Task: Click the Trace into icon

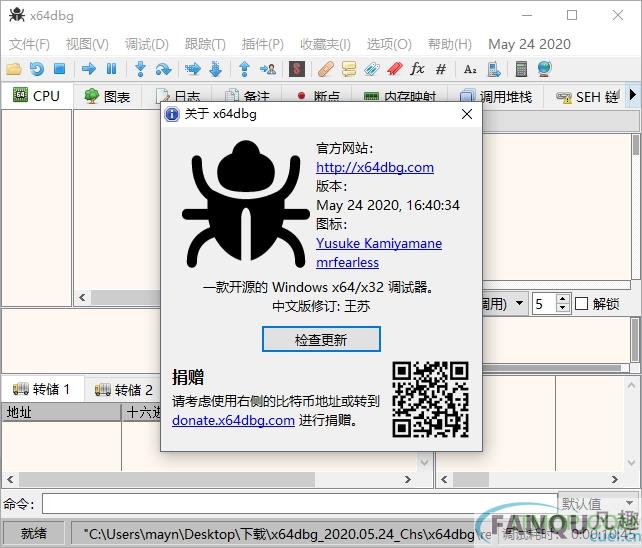Action: pos(192,69)
